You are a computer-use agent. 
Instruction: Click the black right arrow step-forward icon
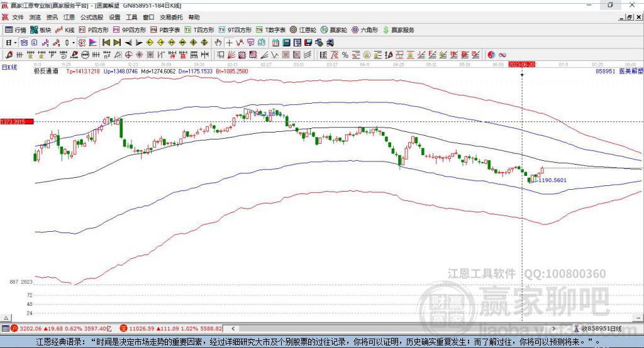tap(139, 43)
